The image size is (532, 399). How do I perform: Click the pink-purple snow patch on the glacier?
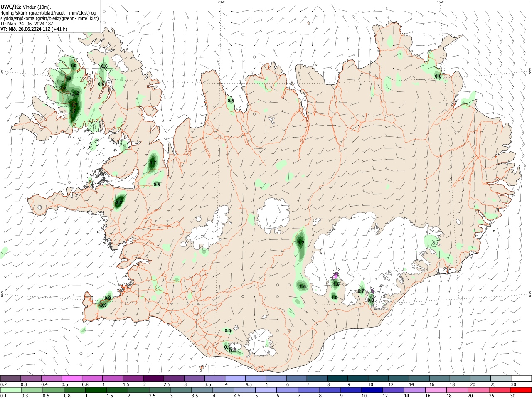(336, 276)
